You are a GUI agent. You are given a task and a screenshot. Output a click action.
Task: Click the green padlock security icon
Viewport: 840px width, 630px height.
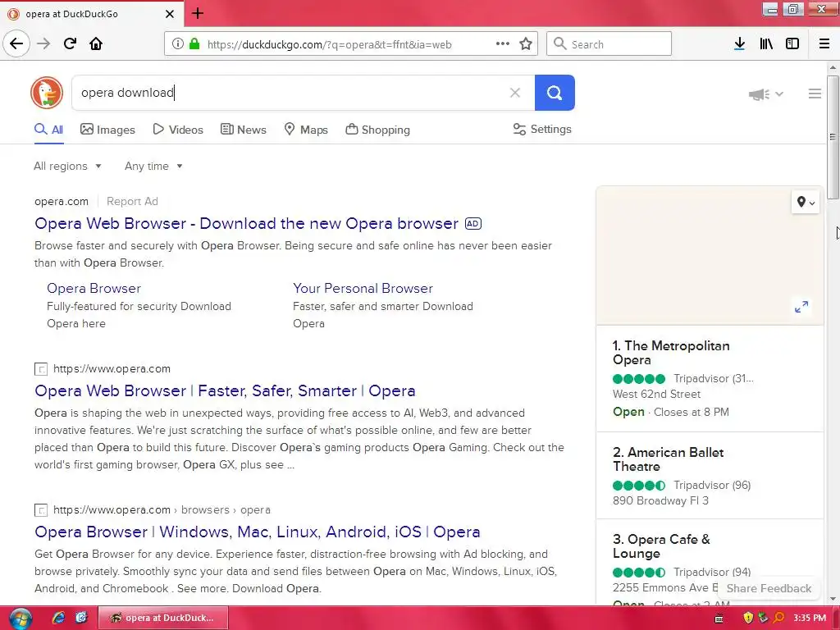pyautogui.click(x=194, y=44)
